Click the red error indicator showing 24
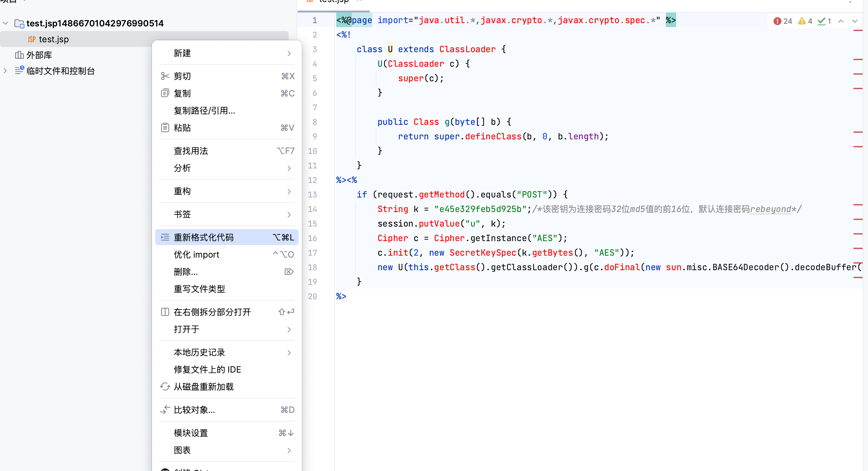The image size is (868, 471). [782, 21]
